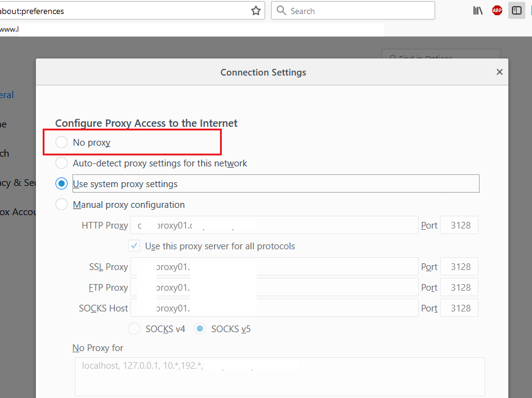Close the Connection Settings dialog
The image size is (532, 398).
(x=500, y=72)
